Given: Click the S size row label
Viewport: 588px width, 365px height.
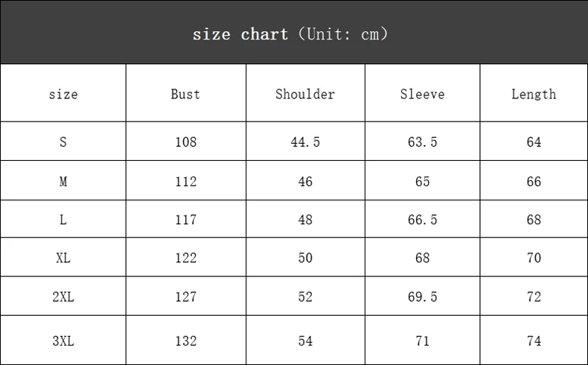Looking at the screenshot, I should click(x=63, y=142).
